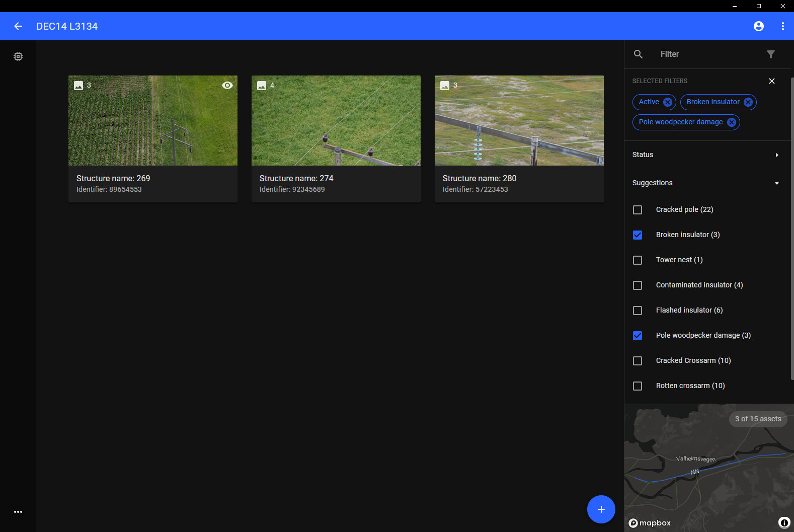Click 'Structure name: 280' text

click(x=480, y=178)
